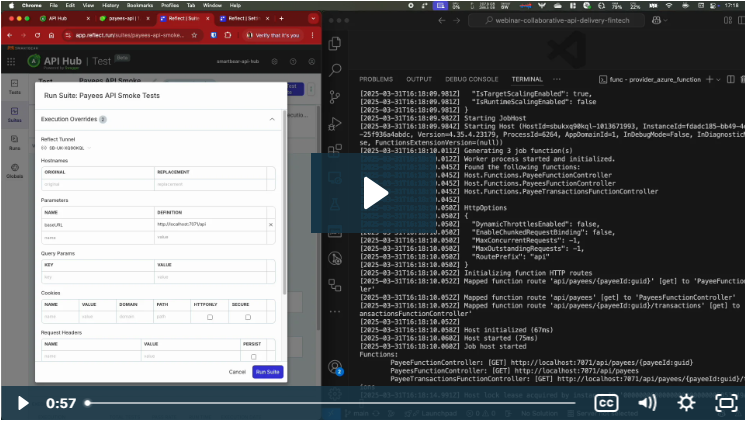Click the VS Code activity bar ellipsis icon

pyautogui.click(x=335, y=312)
